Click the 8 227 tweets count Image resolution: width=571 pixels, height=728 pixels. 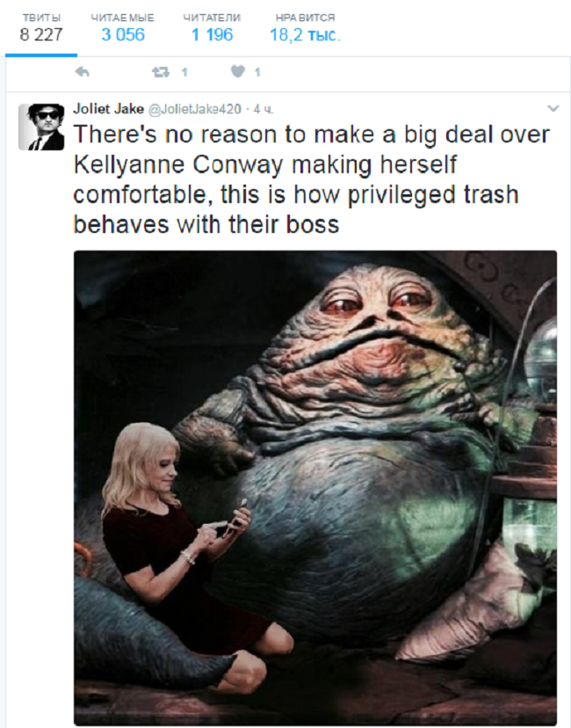pos(40,35)
